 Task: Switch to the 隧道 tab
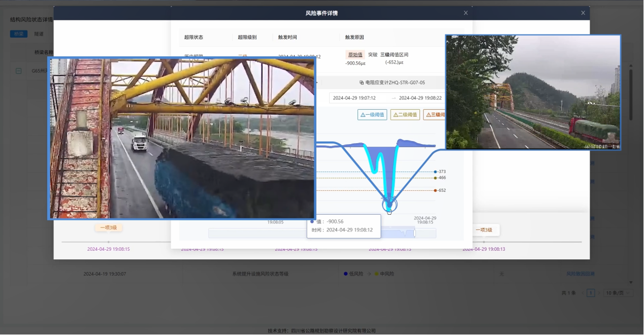pyautogui.click(x=39, y=34)
